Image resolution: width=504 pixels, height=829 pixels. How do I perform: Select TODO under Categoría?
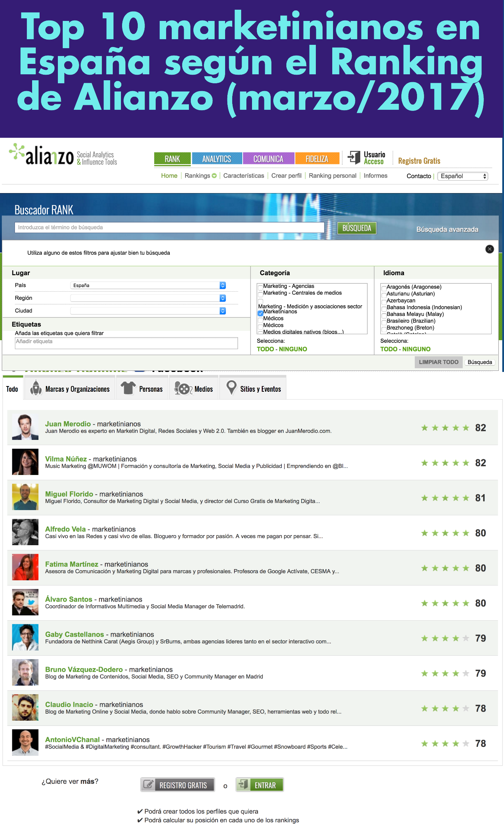coord(265,349)
